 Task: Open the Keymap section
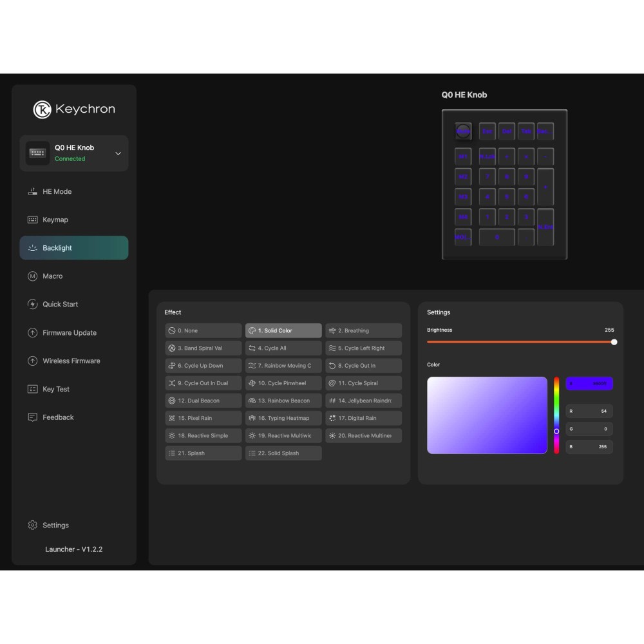point(74,220)
